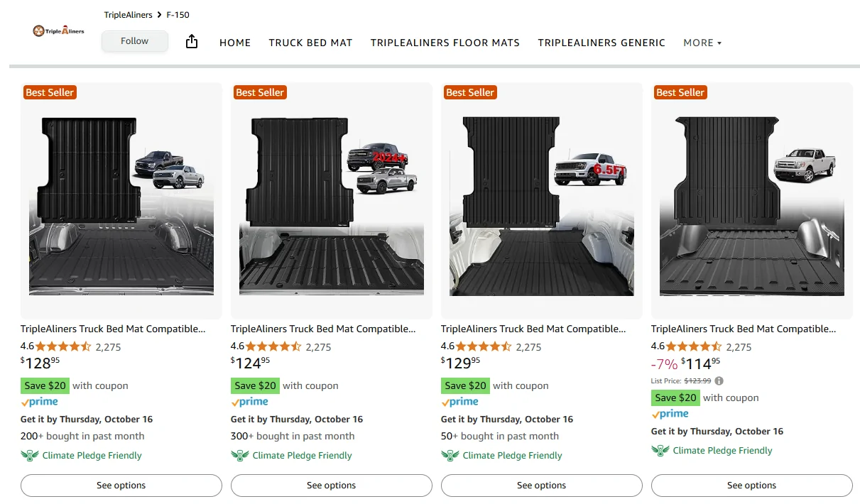Click the TripleAliners store logo
The image size is (860, 504).
coord(58,31)
